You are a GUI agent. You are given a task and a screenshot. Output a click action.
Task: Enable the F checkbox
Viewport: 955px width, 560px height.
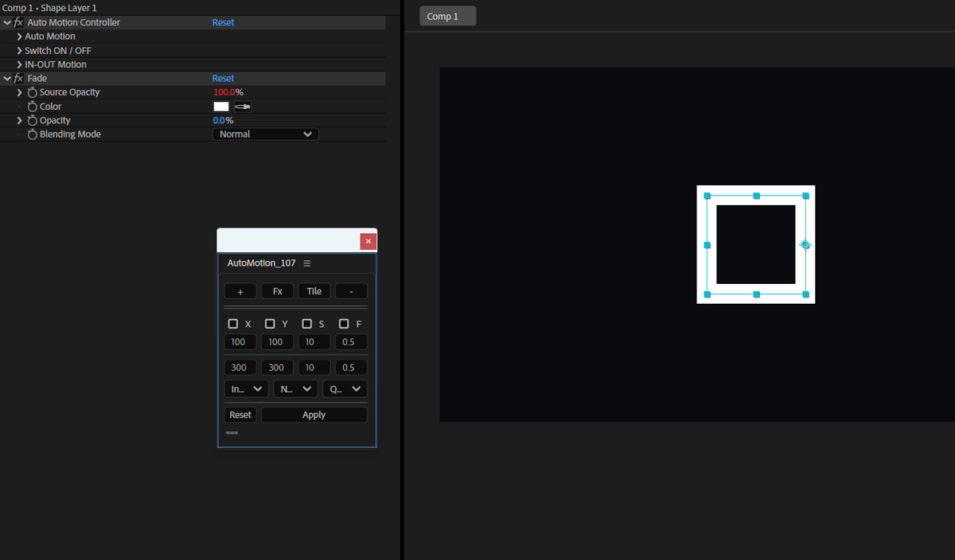tap(344, 324)
